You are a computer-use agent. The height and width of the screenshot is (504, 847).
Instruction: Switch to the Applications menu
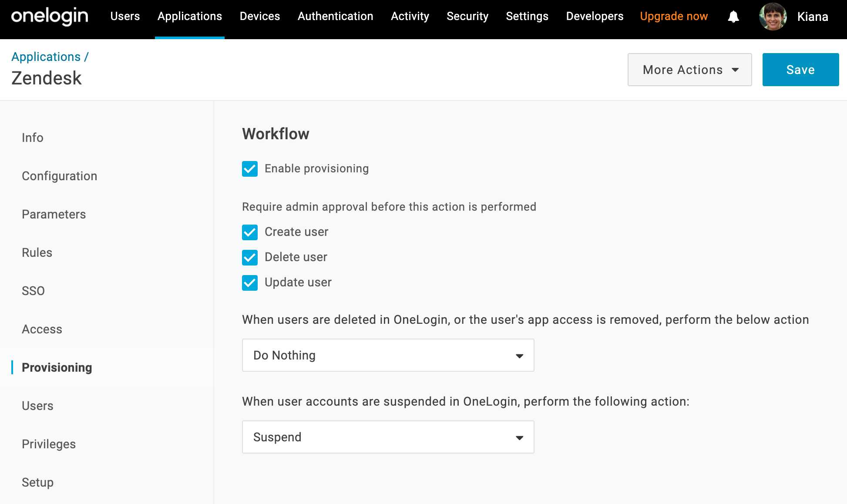(x=189, y=16)
